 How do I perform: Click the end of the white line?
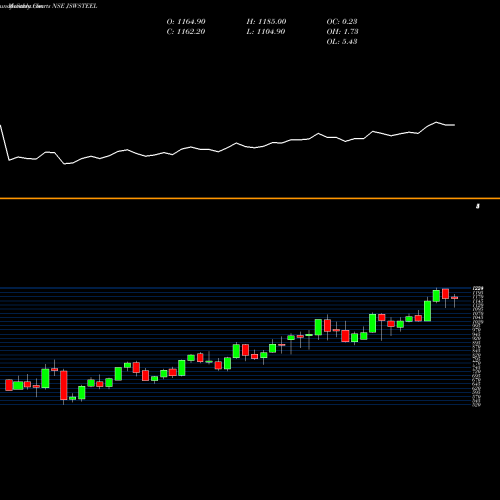pos(454,125)
